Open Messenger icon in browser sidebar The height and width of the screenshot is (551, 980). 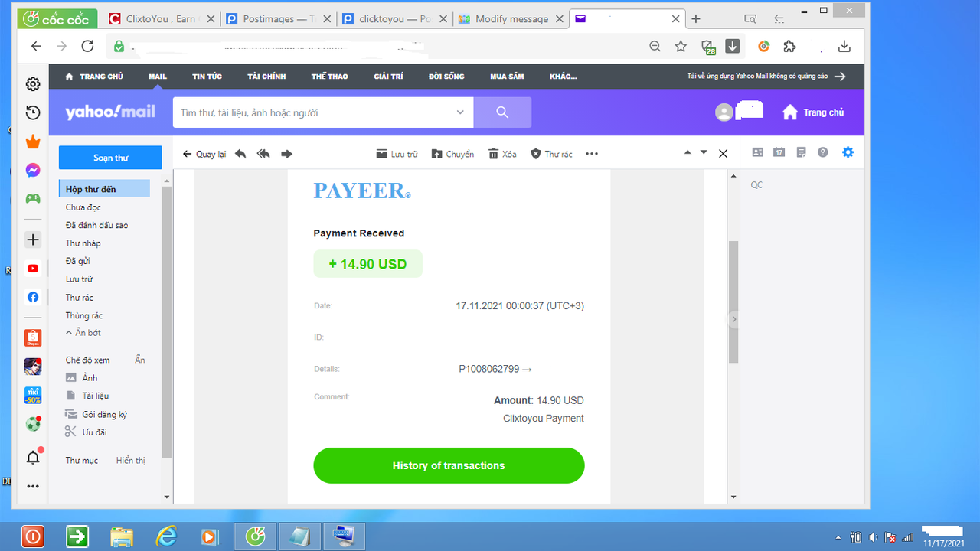point(33,171)
